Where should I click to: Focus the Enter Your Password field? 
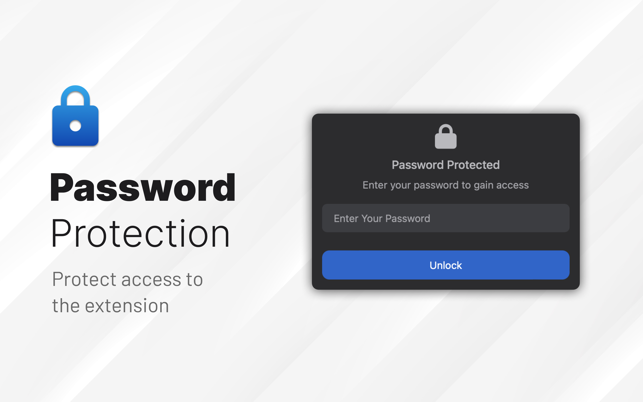(446, 218)
